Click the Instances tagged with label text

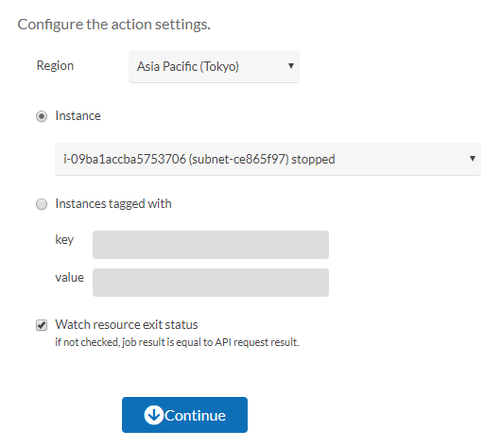(x=113, y=204)
